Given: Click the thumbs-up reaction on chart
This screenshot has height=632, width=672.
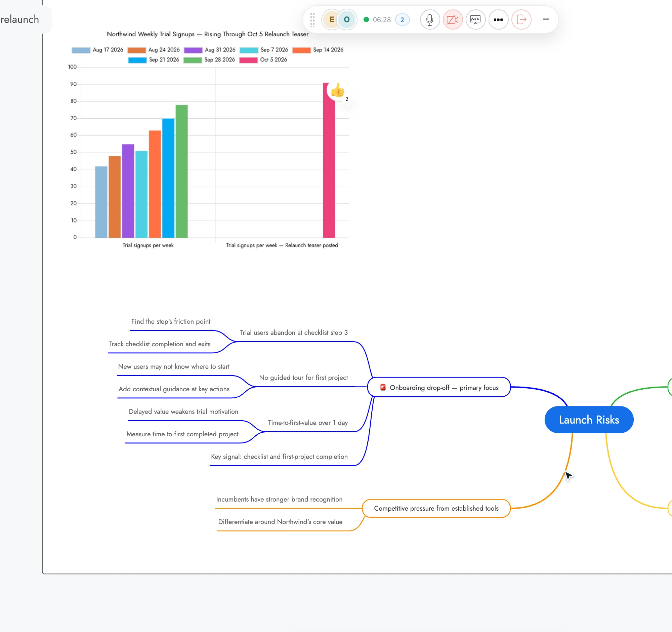Looking at the screenshot, I should pos(337,91).
